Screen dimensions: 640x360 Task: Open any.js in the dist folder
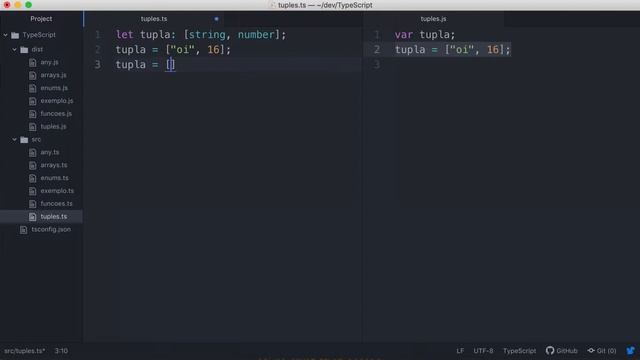coord(49,62)
